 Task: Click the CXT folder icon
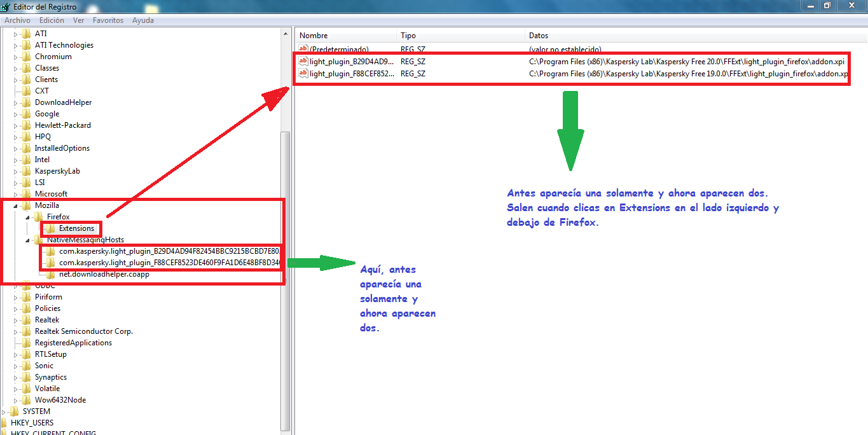click(27, 91)
